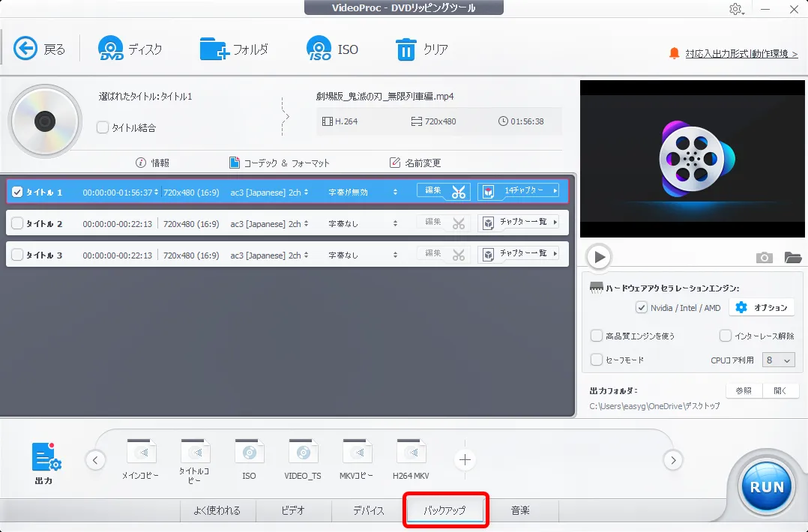Expand チャプター一覧 for タイトル 2
This screenshot has width=808, height=532.
pyautogui.click(x=519, y=223)
